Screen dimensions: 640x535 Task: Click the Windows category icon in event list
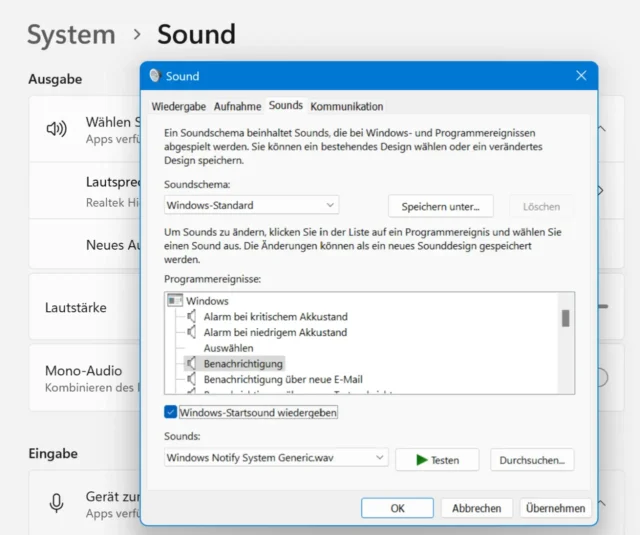tap(175, 300)
